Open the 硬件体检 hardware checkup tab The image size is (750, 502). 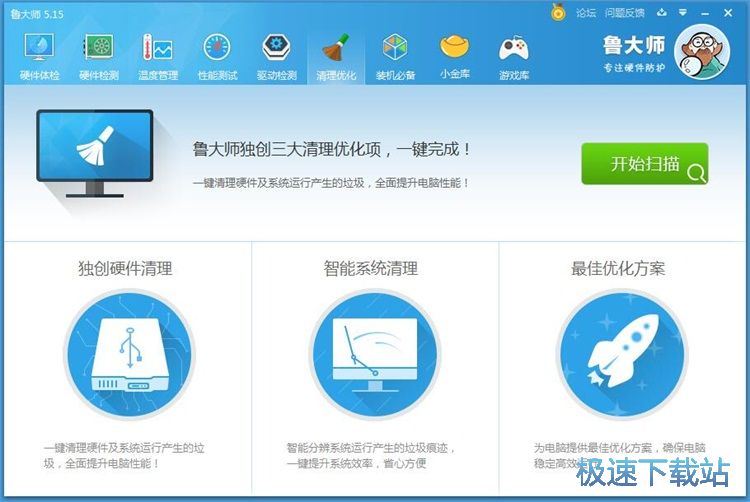(x=39, y=56)
